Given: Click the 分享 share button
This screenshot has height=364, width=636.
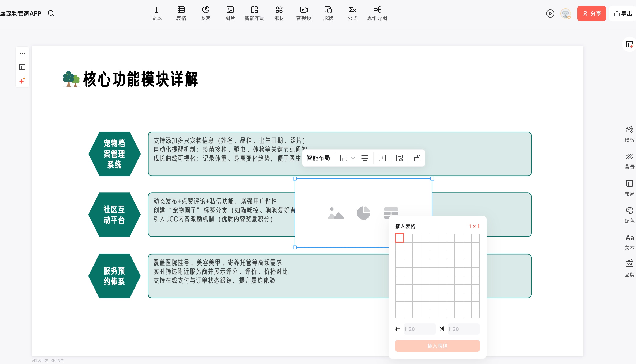Looking at the screenshot, I should pos(591,13).
